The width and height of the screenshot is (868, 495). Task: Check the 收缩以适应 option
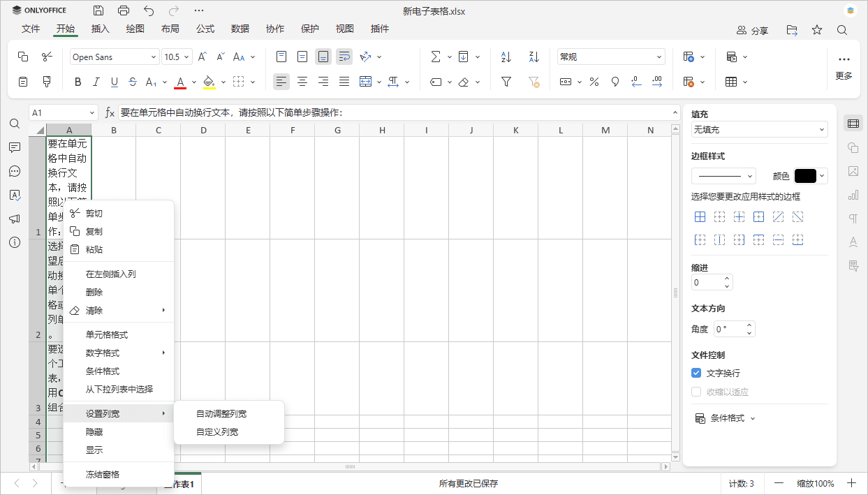tap(696, 391)
